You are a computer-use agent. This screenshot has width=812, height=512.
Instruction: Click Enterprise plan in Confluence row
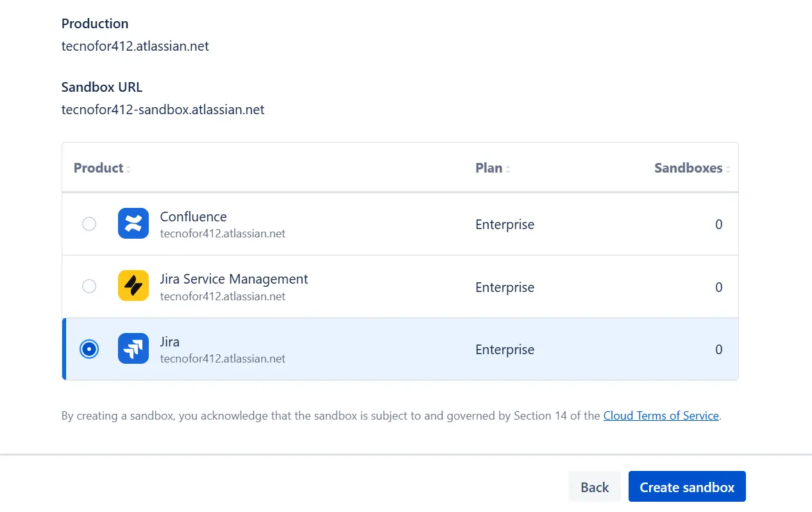click(x=505, y=225)
